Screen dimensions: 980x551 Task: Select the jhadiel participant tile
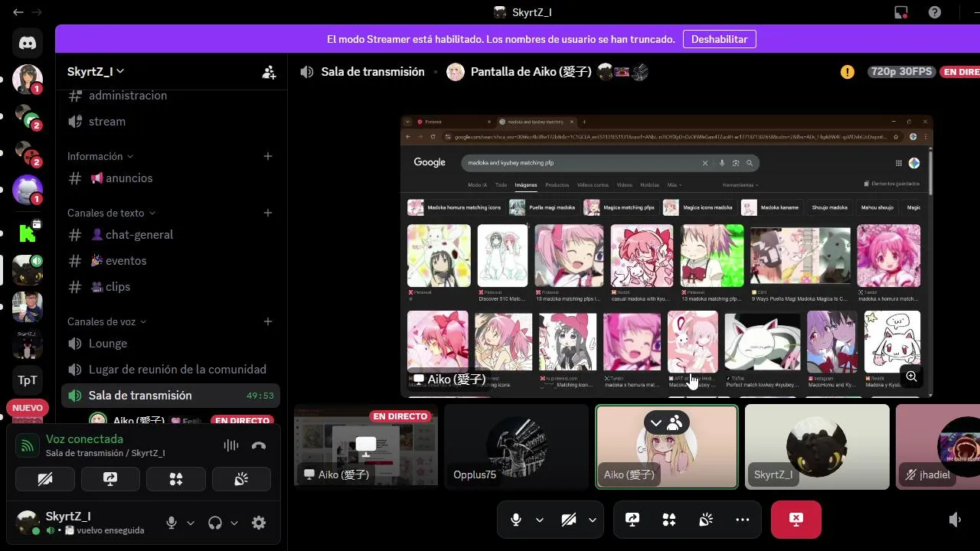(938, 447)
